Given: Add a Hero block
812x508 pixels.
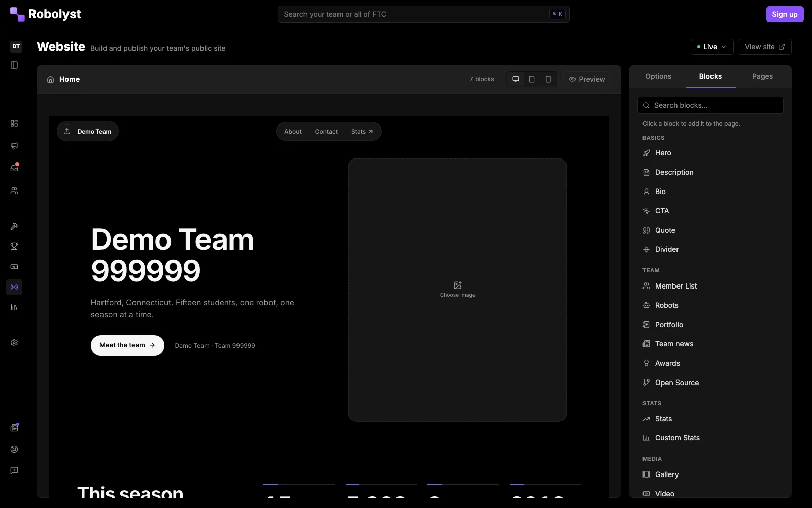Looking at the screenshot, I should coord(710,153).
